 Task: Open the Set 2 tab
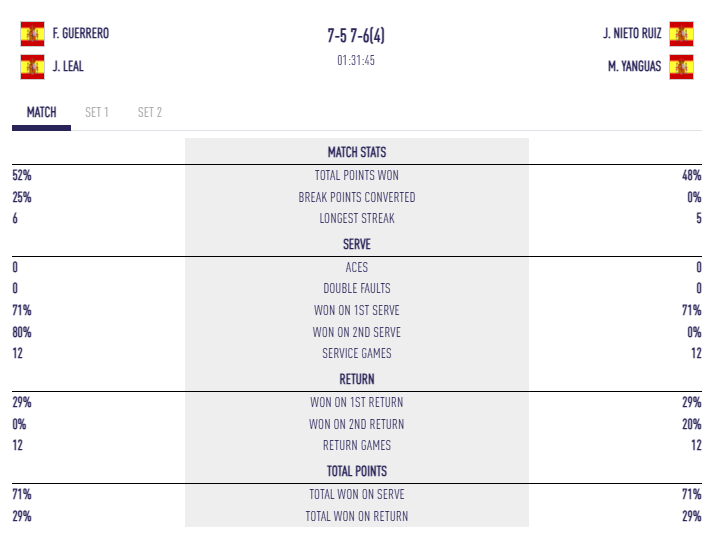pos(150,112)
